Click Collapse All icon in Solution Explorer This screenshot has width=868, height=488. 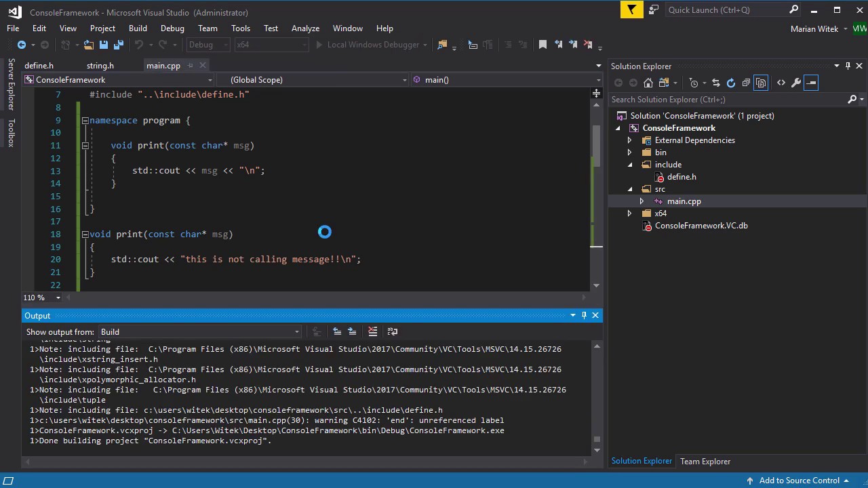coord(746,83)
